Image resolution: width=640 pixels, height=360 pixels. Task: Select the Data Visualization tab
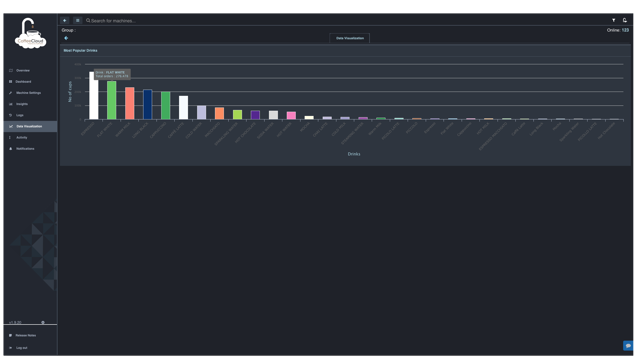pyautogui.click(x=350, y=38)
